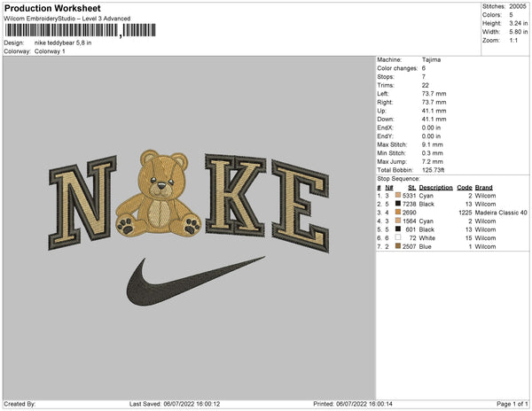This screenshot has width=532, height=411.
Task: Click the Zoom value '1:1'
Action: [x=513, y=41]
